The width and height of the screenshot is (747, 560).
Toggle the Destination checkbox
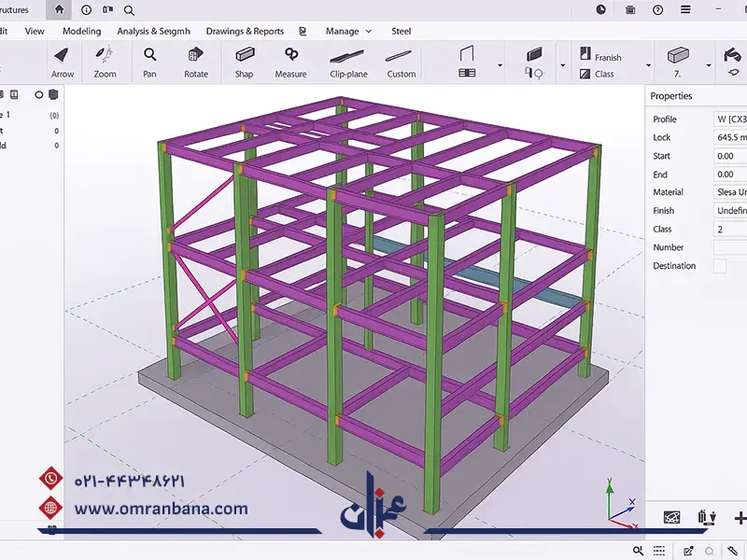[719, 266]
